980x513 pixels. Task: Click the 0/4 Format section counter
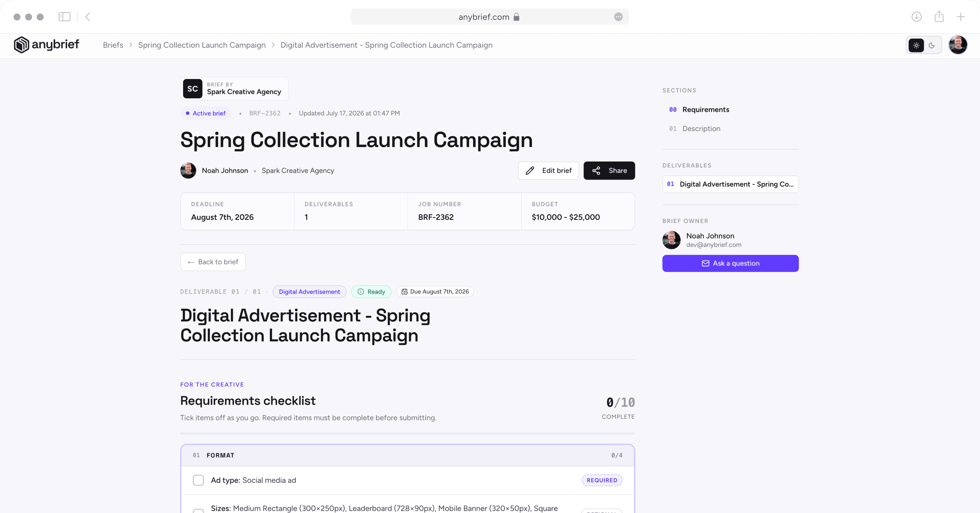(x=617, y=455)
